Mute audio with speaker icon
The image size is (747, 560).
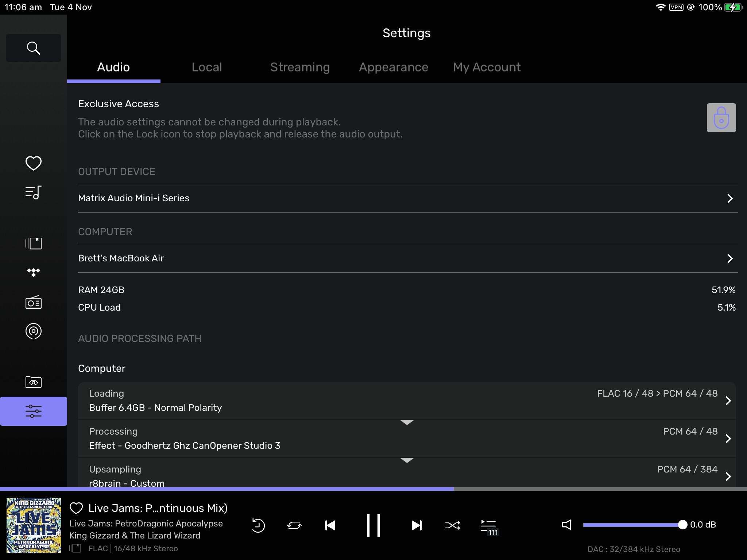click(566, 525)
